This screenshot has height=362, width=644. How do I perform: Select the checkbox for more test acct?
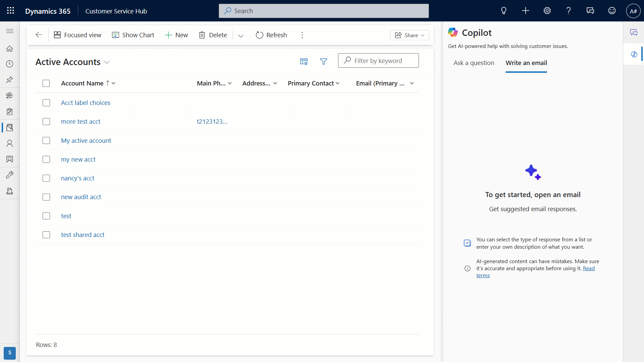(46, 122)
